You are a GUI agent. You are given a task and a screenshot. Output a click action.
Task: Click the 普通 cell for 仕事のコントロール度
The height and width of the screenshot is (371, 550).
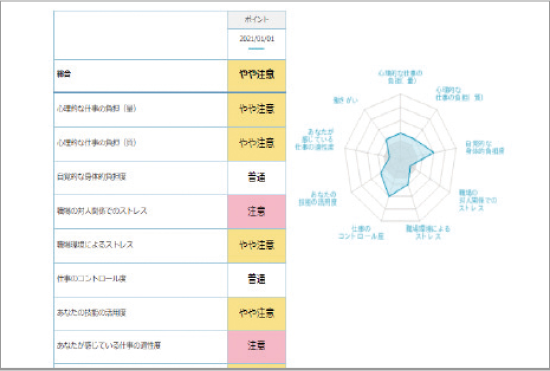(256, 279)
